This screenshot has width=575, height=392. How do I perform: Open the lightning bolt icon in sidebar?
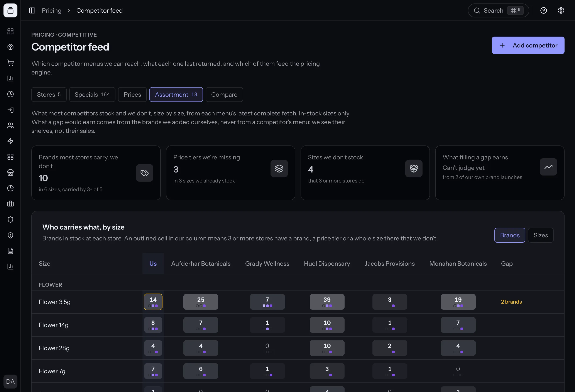(10, 141)
